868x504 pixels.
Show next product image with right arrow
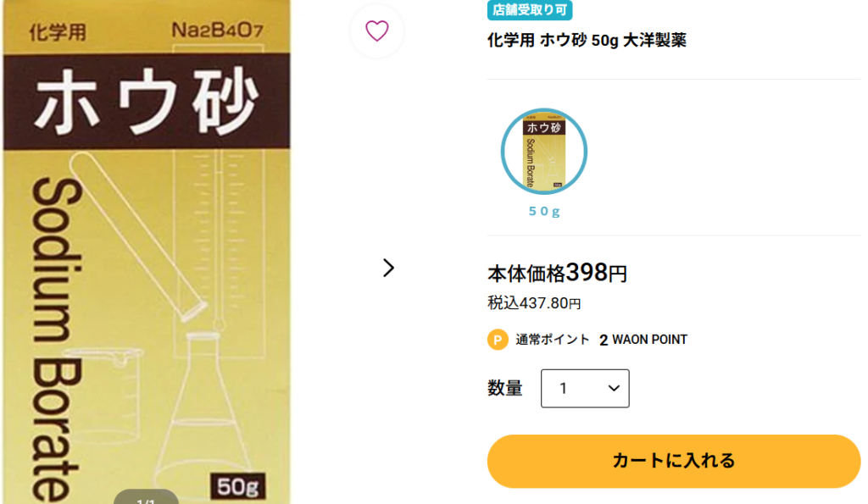[388, 268]
